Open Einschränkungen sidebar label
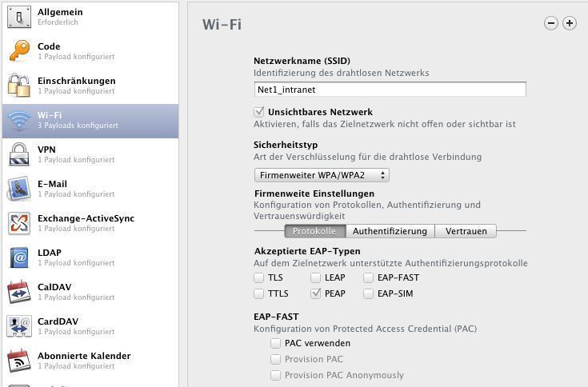 (77, 81)
